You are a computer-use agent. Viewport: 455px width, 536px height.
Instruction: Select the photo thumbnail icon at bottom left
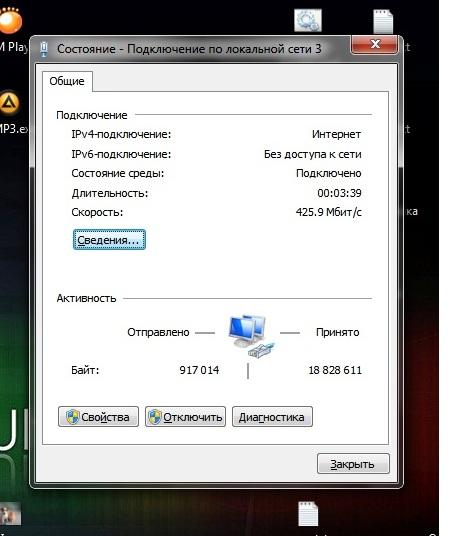pyautogui.click(x=9, y=513)
